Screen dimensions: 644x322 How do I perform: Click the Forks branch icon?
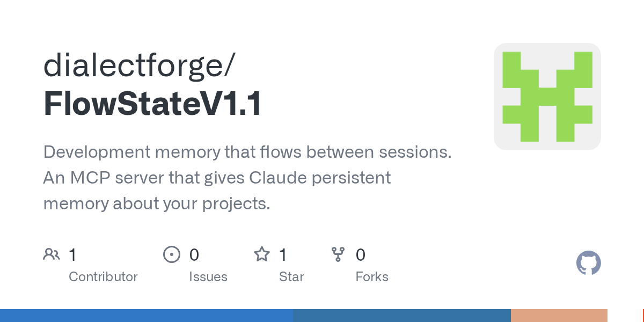point(338,254)
